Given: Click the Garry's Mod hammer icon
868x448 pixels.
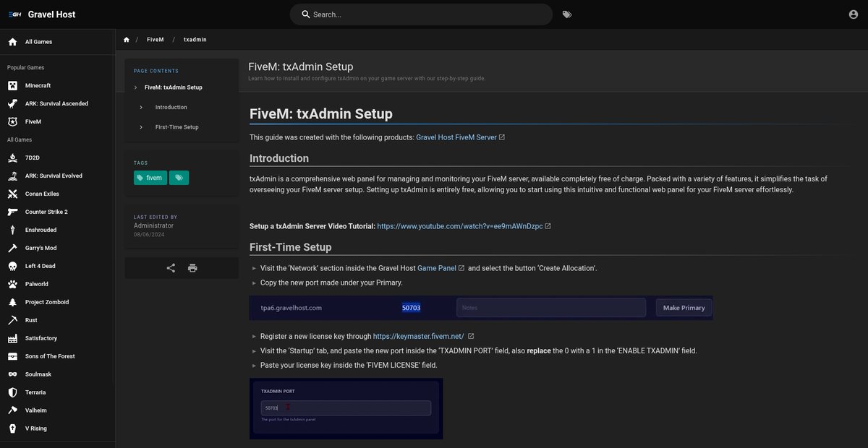Looking at the screenshot, I should [12, 248].
